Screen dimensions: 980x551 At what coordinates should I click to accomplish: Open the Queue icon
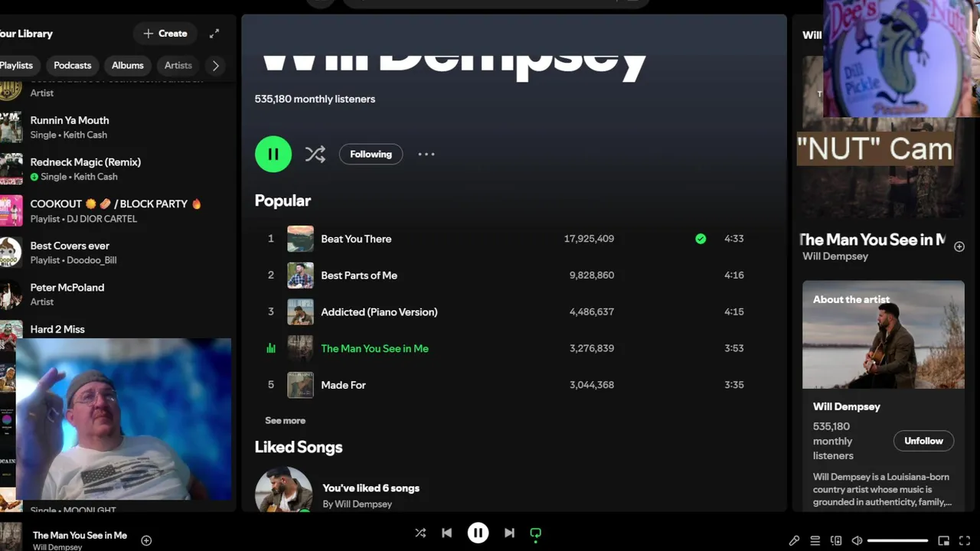point(815,541)
